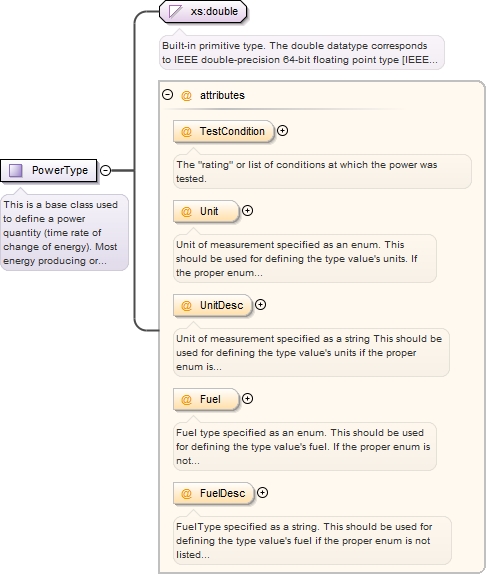The image size is (487, 575).
Task: Expand the UnitDesc attribute plus button
Action: (260, 305)
